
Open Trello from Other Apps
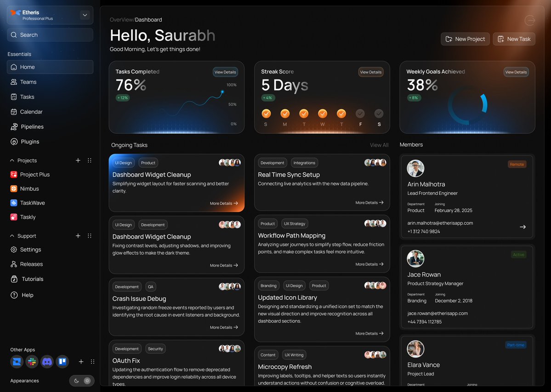(x=62, y=362)
